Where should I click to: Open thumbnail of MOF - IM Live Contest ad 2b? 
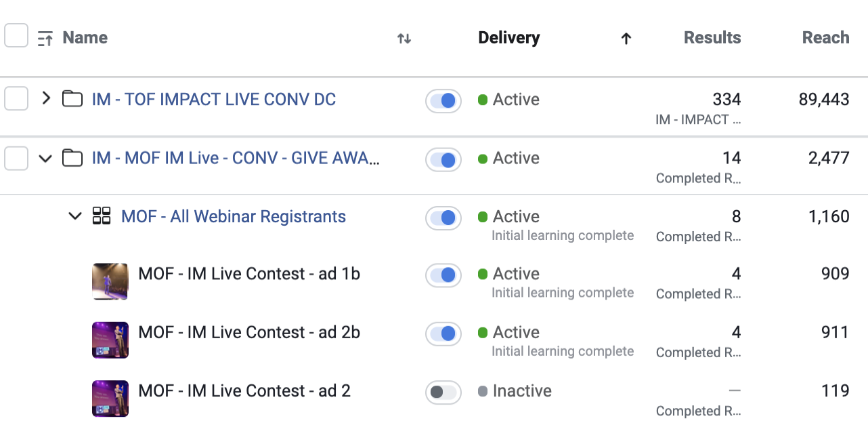(x=110, y=340)
